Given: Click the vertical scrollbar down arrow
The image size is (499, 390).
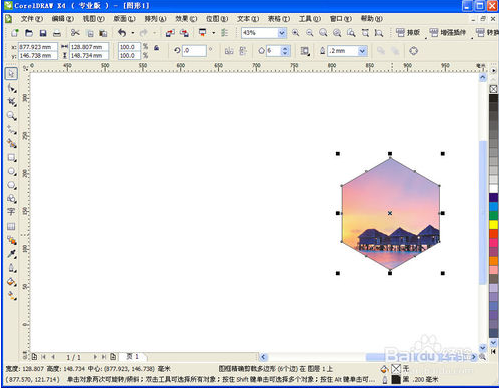Looking at the screenshot, I should coord(483,348).
